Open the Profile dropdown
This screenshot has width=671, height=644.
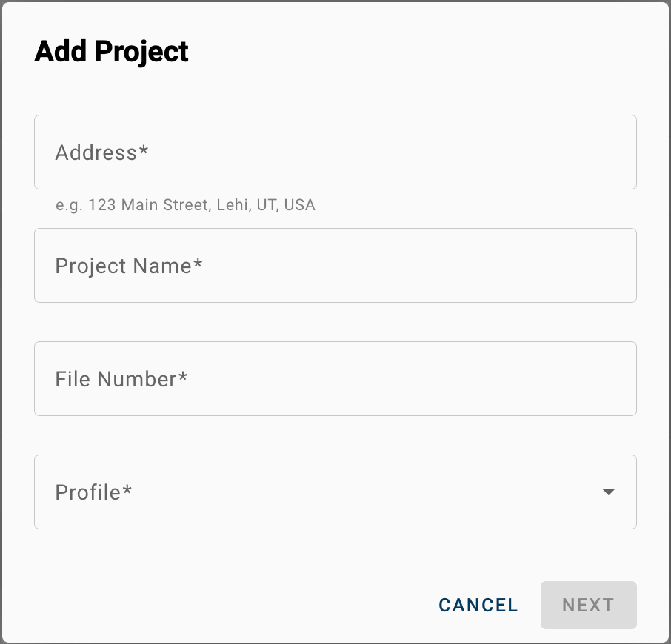click(335, 492)
